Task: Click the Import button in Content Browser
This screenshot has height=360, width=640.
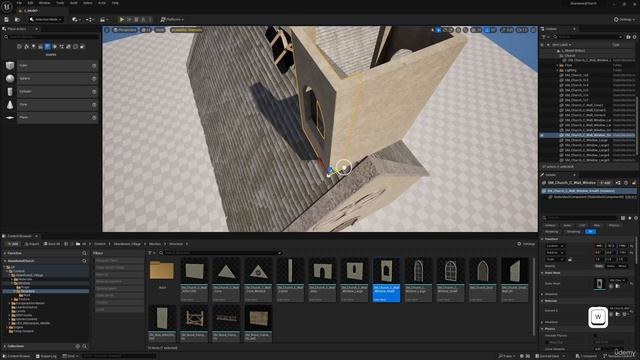Action: point(32,244)
